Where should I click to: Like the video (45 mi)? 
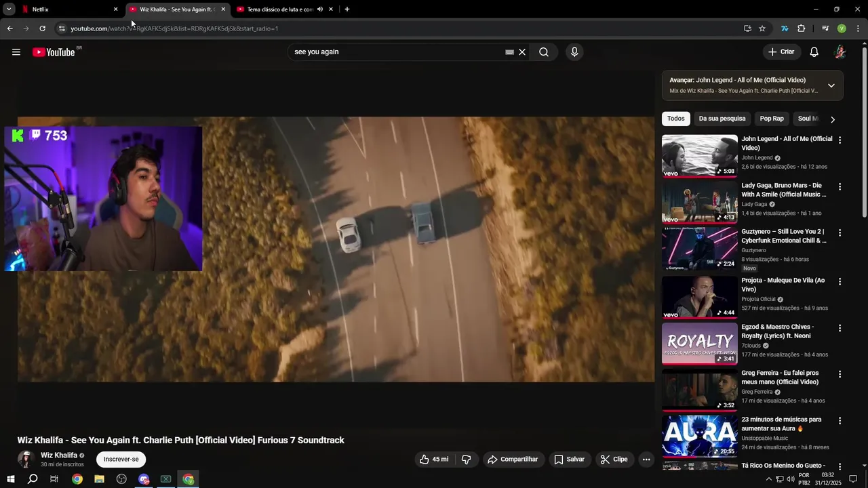point(434,460)
